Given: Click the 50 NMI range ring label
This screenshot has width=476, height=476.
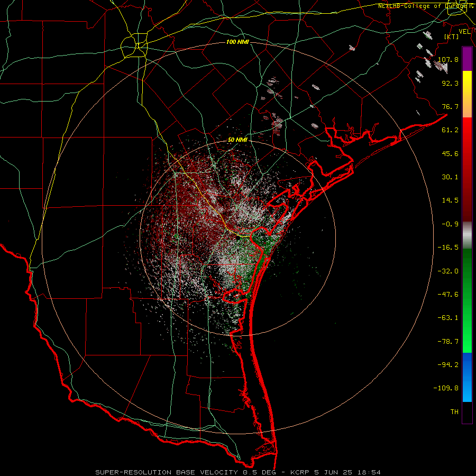Looking at the screenshot, I should [x=237, y=140].
